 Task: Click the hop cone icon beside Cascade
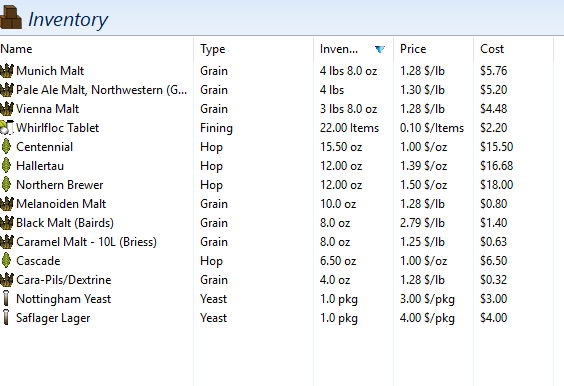click(x=6, y=261)
